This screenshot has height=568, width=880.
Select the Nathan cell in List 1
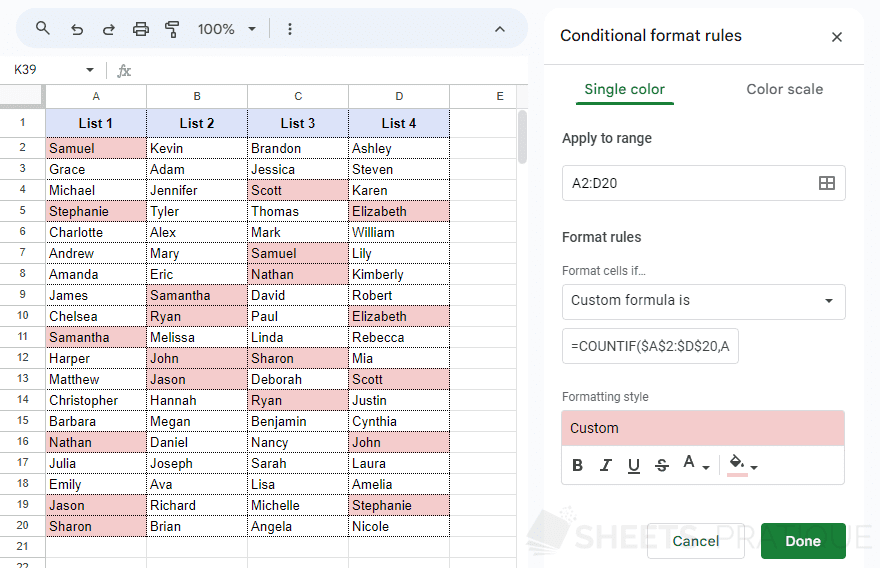(96, 442)
